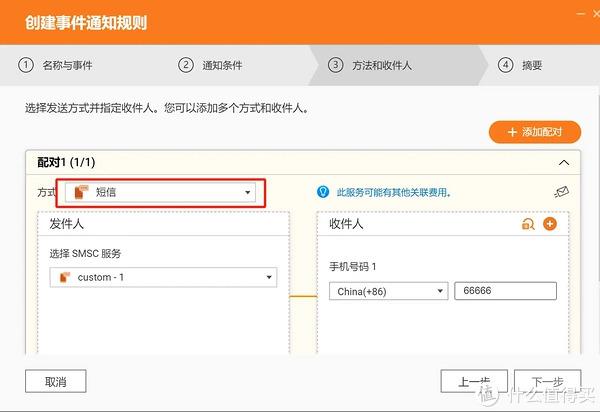This screenshot has height=412, width=600.
Task: Jump to the 摘要 step tab
Action: click(x=532, y=66)
